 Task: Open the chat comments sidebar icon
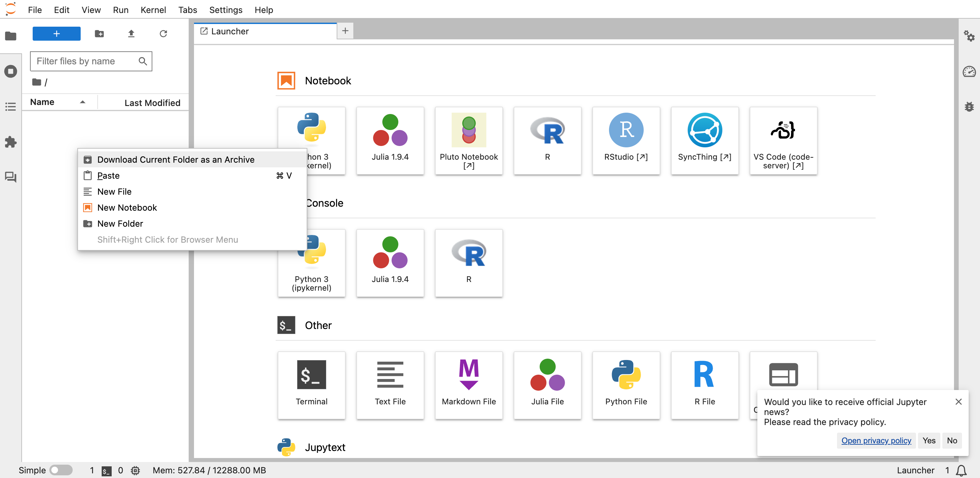11,177
